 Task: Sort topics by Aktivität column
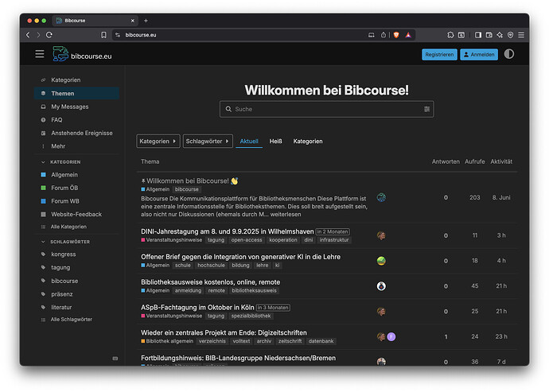(x=501, y=161)
